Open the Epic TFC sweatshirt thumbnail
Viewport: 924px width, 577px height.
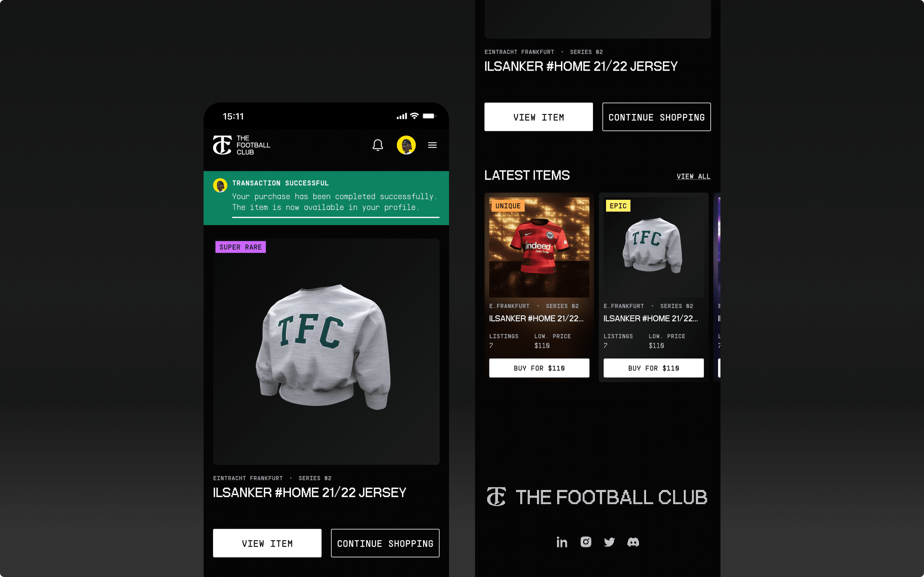[x=653, y=247]
